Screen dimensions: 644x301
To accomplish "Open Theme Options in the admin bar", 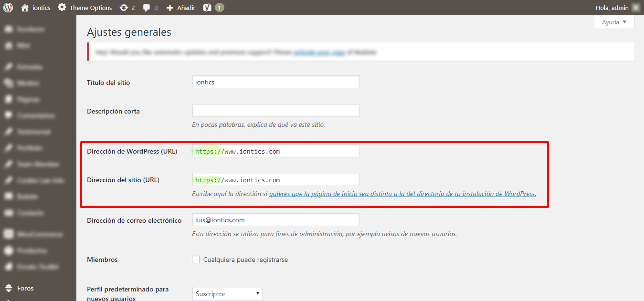I will coord(85,8).
